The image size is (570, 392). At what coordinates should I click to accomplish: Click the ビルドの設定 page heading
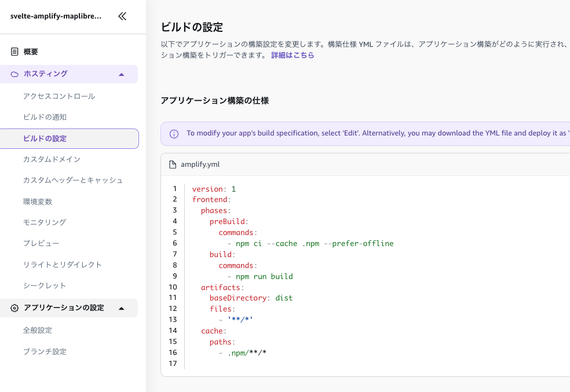coord(192,27)
